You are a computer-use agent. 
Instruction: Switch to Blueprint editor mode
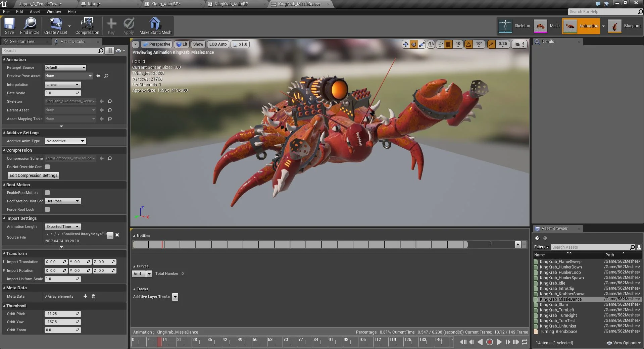click(x=625, y=26)
